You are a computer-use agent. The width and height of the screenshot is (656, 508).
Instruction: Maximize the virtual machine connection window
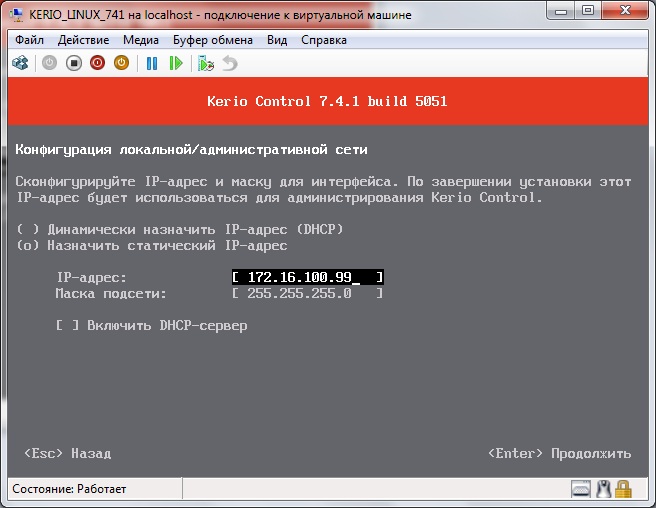click(588, 11)
